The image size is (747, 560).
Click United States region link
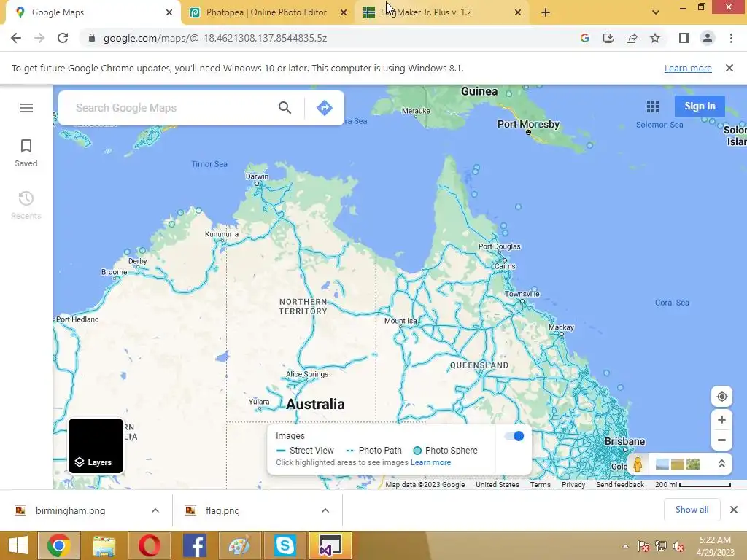coord(498,484)
